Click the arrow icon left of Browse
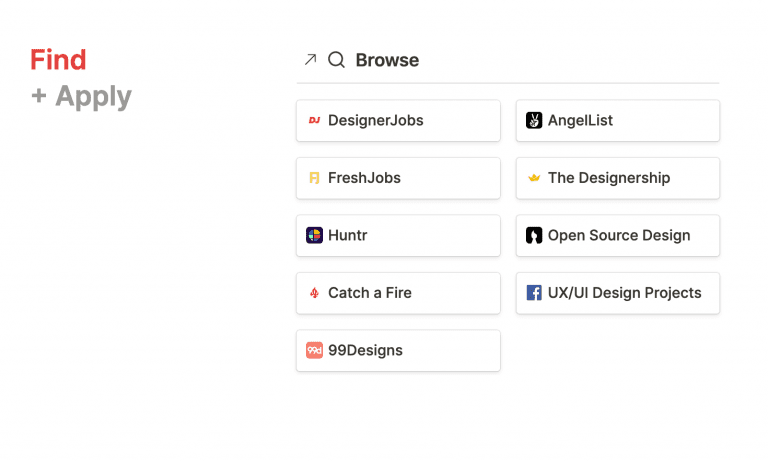This screenshot has height=462, width=768. click(311, 60)
